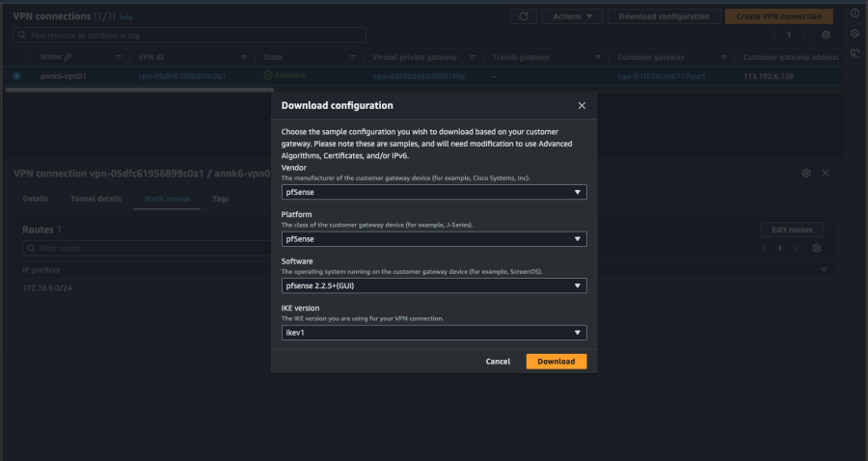
Task: Click the orange Download button
Action: [556, 362]
